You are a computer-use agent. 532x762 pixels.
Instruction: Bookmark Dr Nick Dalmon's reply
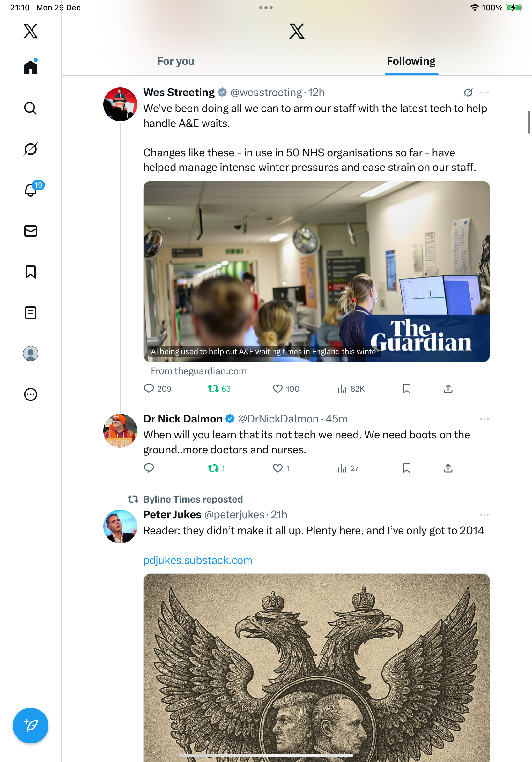[x=406, y=468]
